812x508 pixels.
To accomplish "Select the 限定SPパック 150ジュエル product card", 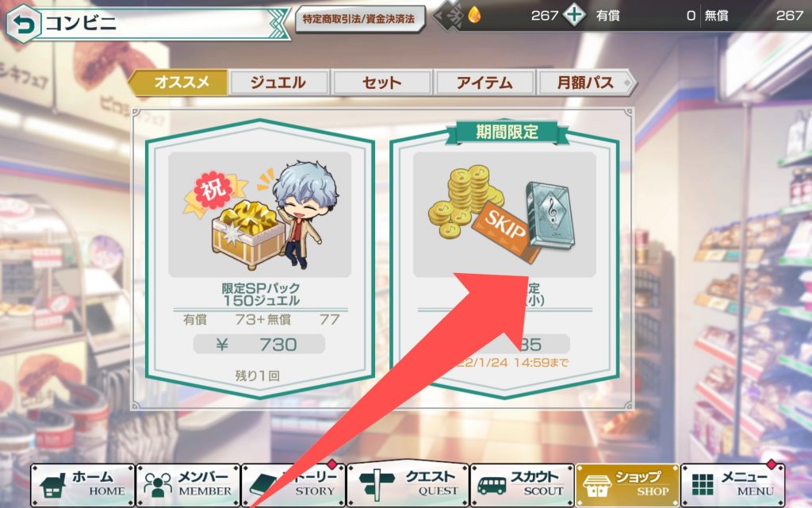I will 260,259.
